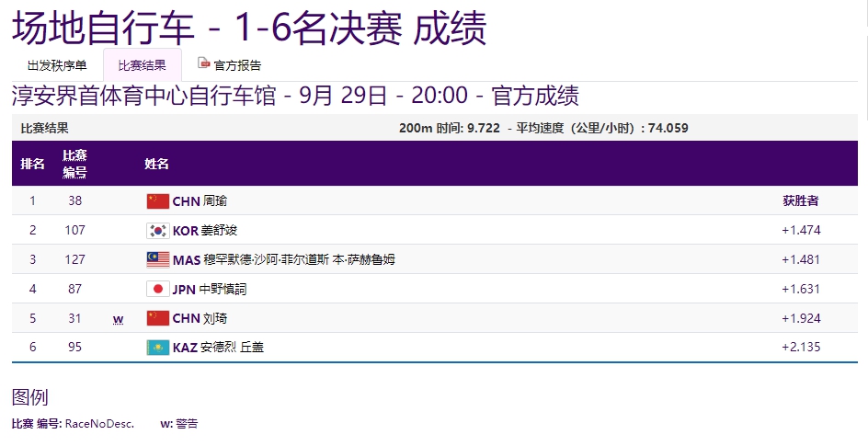Open the 出发秩序单 tab
The image size is (868, 446).
click(x=57, y=65)
